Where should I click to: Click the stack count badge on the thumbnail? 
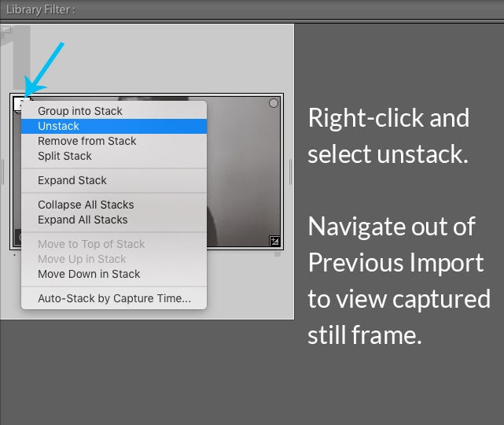coord(18,102)
